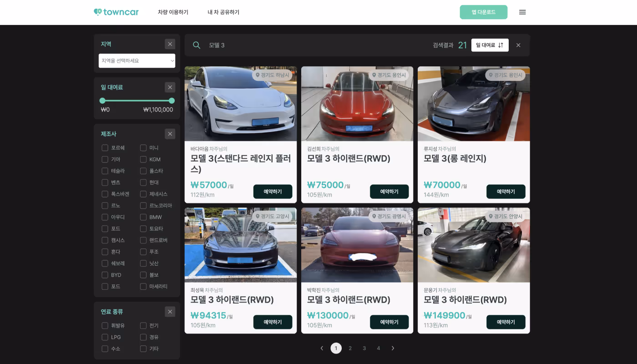Open the 일 대여료 sort button
The height and width of the screenshot is (364, 637).
click(x=490, y=45)
